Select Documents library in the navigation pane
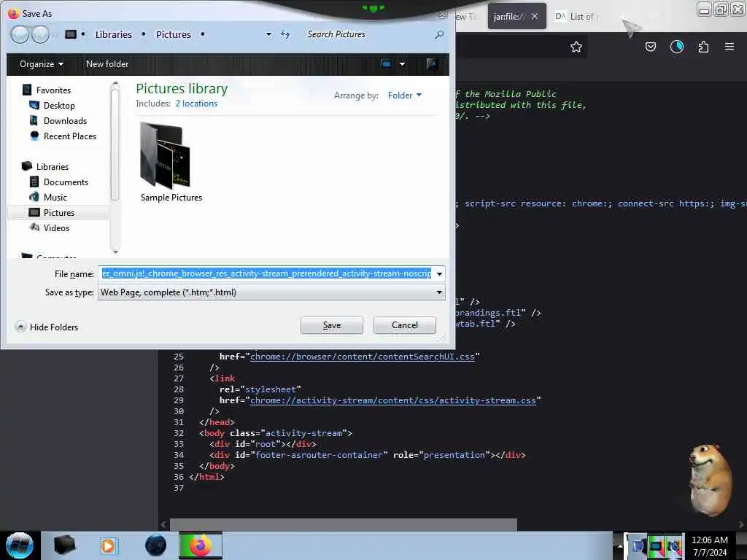The image size is (747, 560). tap(66, 182)
